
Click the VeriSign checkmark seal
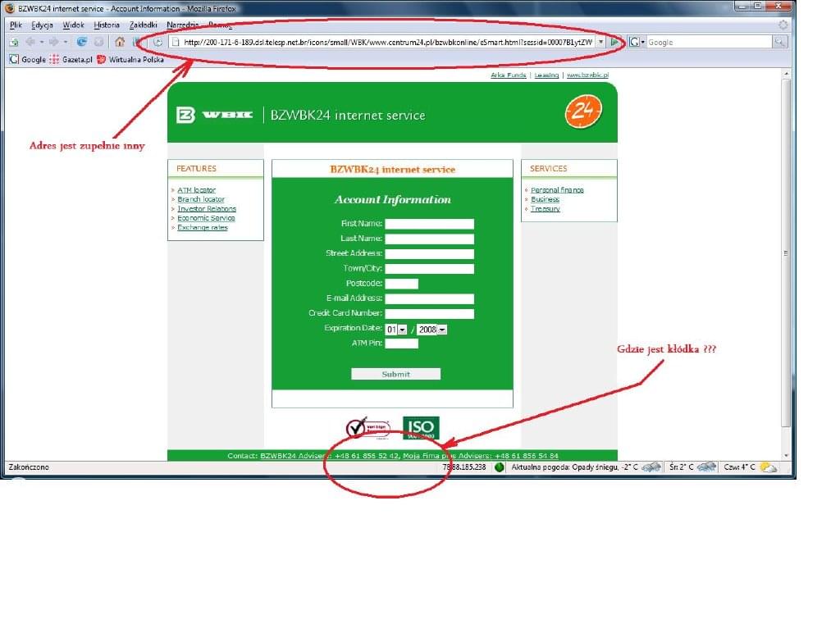(x=368, y=428)
